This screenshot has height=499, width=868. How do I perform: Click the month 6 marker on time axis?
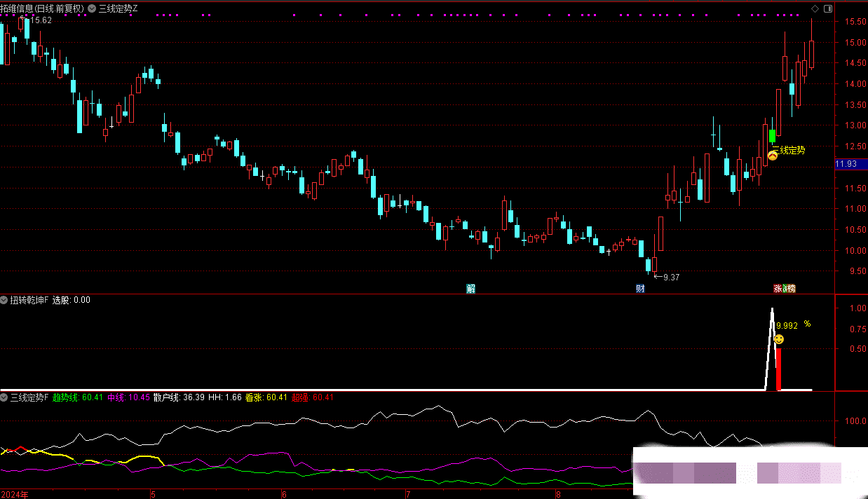284,494
